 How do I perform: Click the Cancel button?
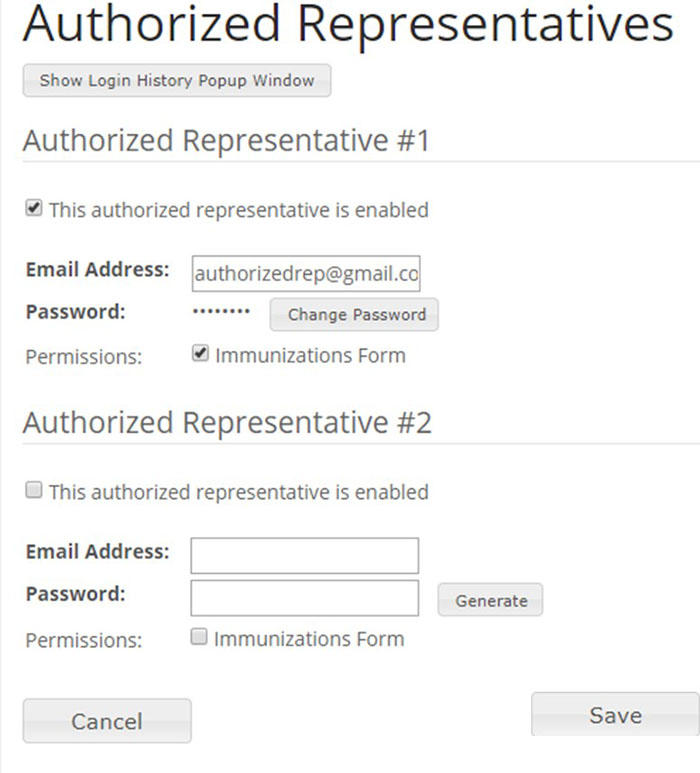pyautogui.click(x=107, y=721)
